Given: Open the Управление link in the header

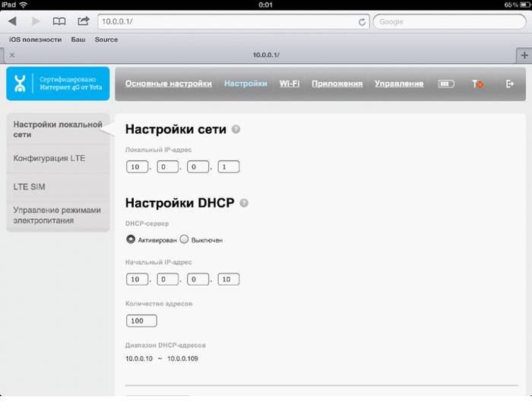Looking at the screenshot, I should point(399,84).
